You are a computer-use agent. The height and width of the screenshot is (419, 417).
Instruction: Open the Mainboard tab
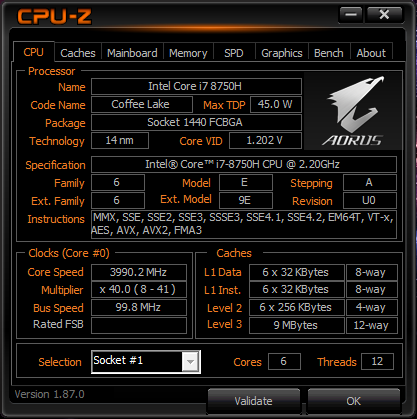coord(132,53)
